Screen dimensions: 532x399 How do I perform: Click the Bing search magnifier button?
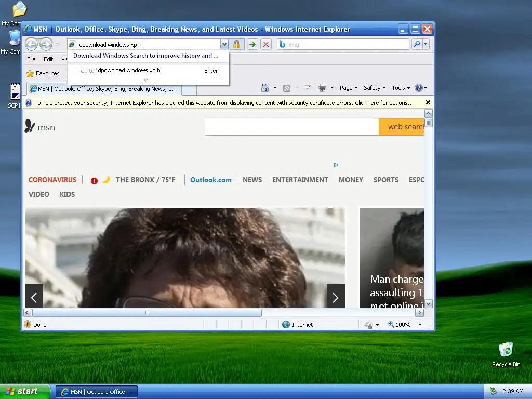[x=417, y=44]
